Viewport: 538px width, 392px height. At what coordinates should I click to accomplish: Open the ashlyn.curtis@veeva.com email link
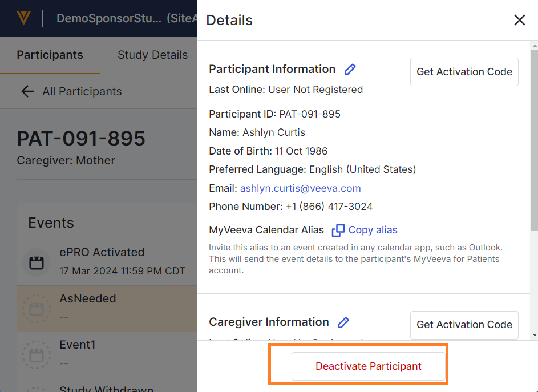tap(300, 188)
